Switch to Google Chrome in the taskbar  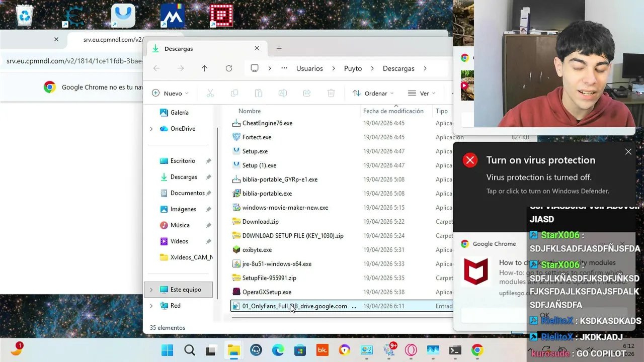click(x=477, y=350)
